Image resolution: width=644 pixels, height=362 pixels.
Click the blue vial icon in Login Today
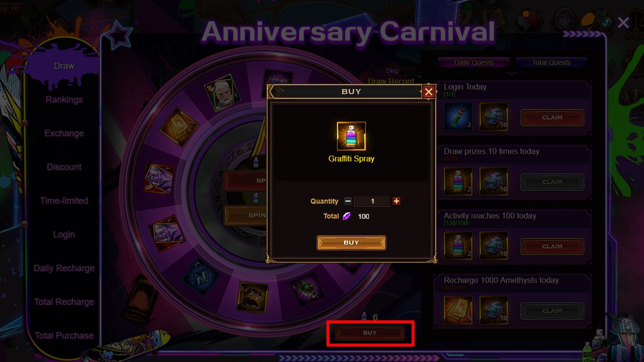(x=458, y=117)
